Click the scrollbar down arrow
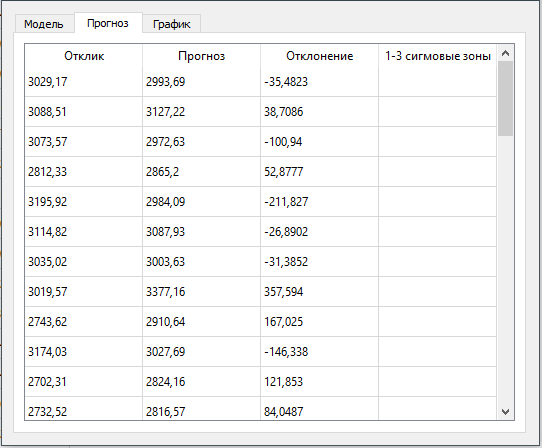This screenshot has height=448, width=542. coord(505,412)
